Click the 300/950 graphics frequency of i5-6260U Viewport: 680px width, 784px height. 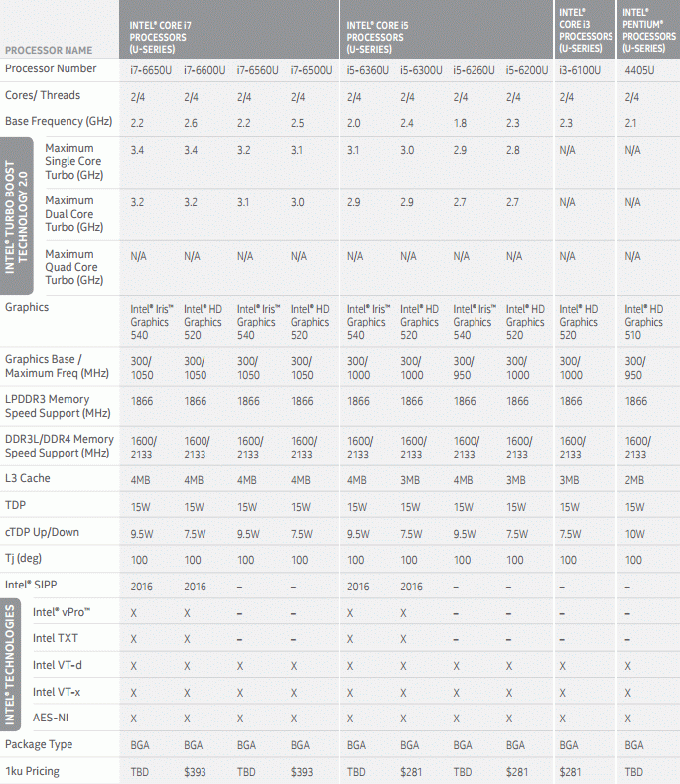463,368
